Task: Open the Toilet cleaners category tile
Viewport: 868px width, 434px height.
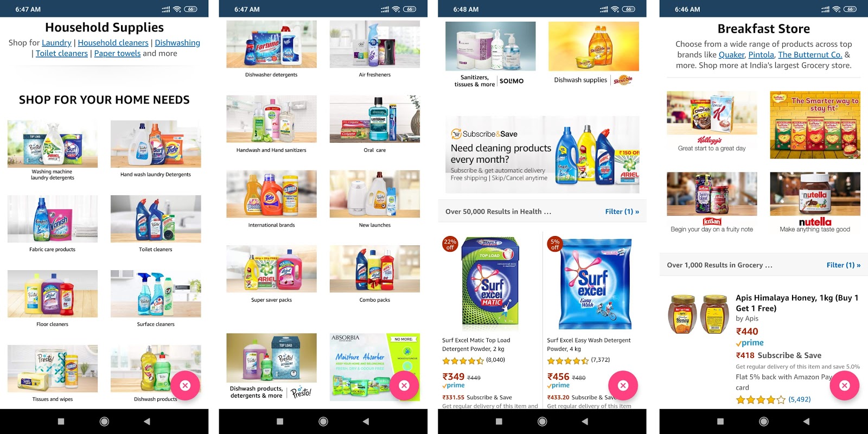Action: pyautogui.click(x=156, y=224)
